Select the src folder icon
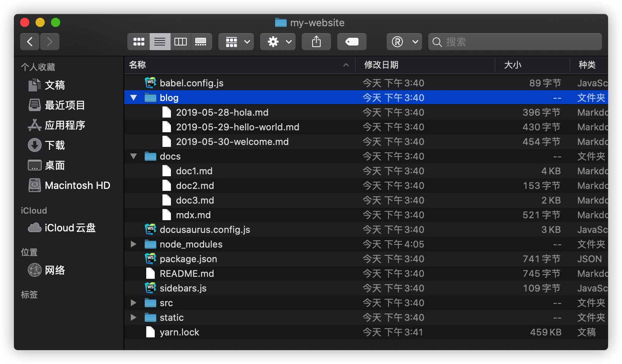The height and width of the screenshot is (364, 622). pyautogui.click(x=150, y=303)
